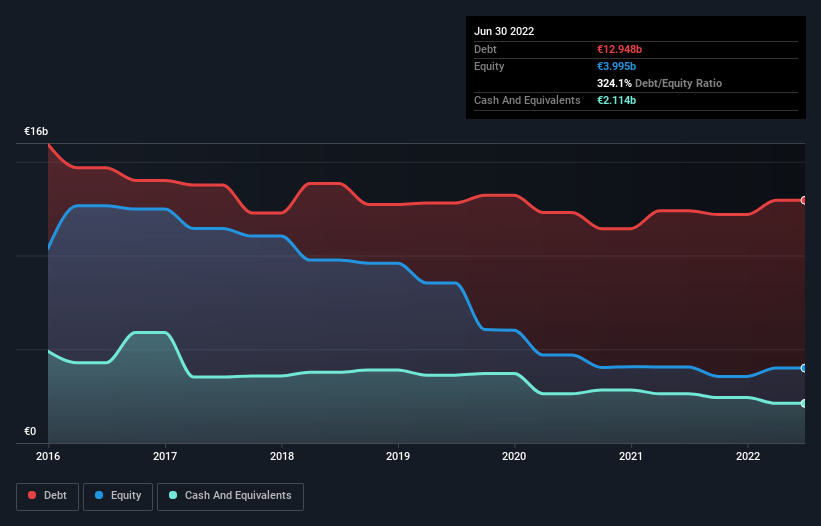
Task: Click the Equity label in tooltip
Action: click(x=489, y=66)
